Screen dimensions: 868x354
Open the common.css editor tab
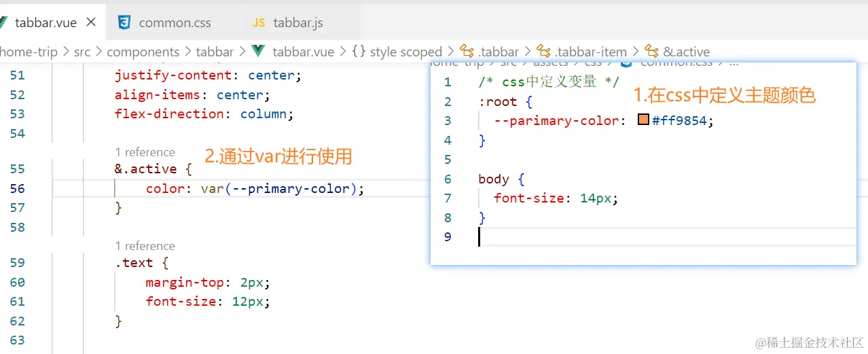click(x=173, y=22)
